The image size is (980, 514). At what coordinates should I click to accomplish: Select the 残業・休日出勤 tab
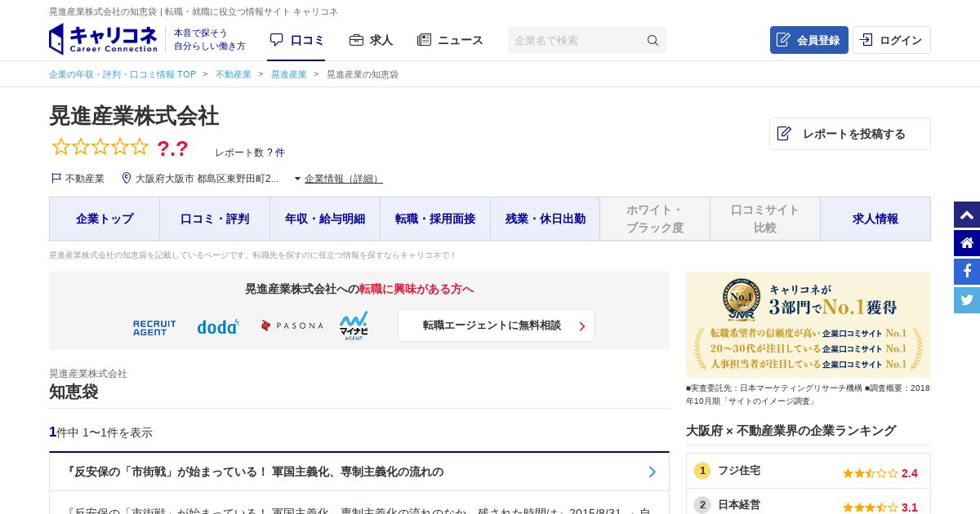tap(546, 219)
